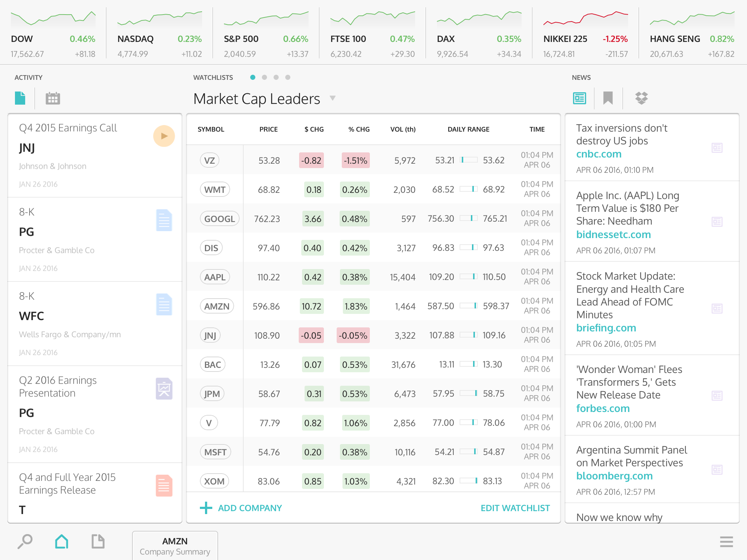Click the green 1.83% change for AMZN
The height and width of the screenshot is (560, 747).
click(356, 306)
